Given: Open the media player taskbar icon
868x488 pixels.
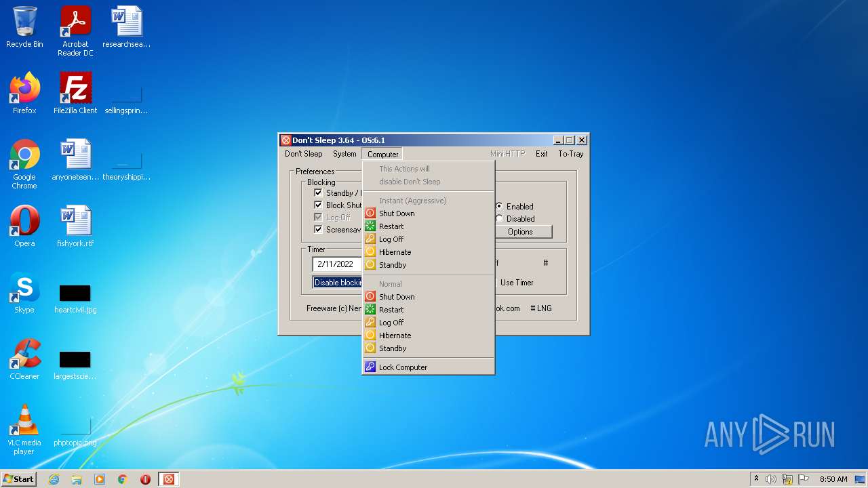Looking at the screenshot, I should click(100, 479).
